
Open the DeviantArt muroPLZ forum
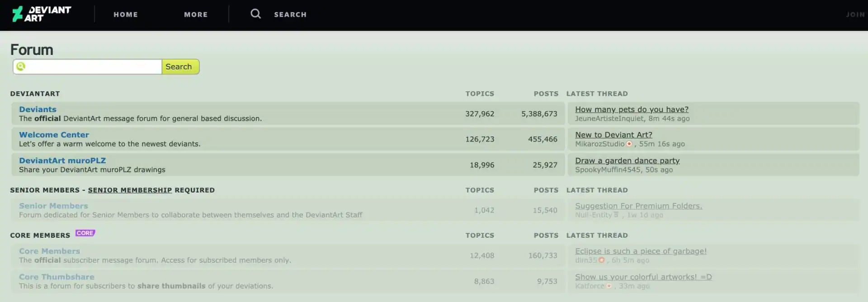62,160
